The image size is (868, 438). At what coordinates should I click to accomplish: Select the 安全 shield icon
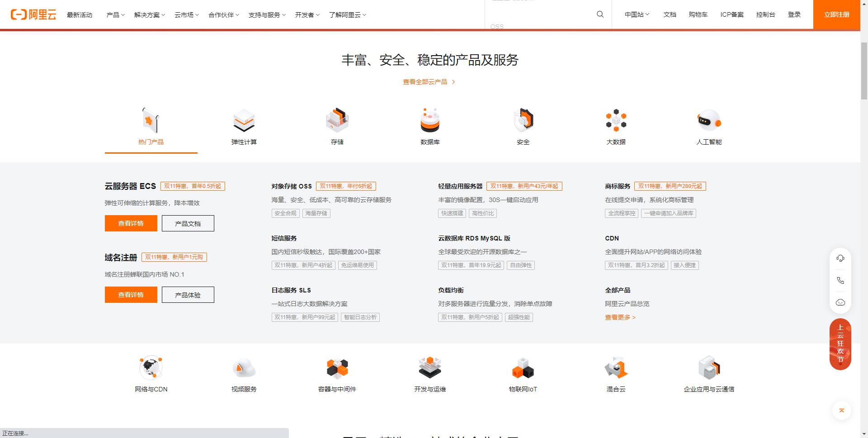(523, 120)
